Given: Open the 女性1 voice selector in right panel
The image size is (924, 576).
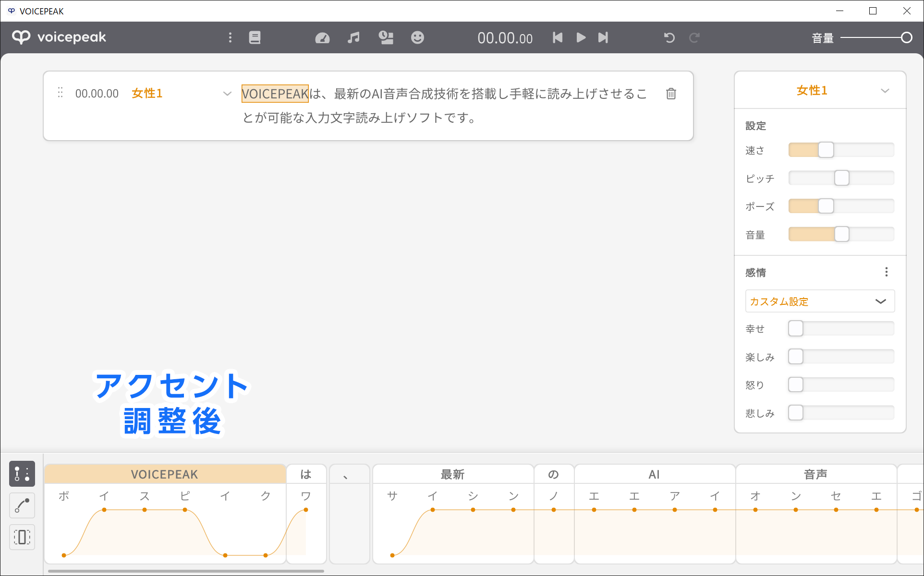Looking at the screenshot, I should click(820, 90).
